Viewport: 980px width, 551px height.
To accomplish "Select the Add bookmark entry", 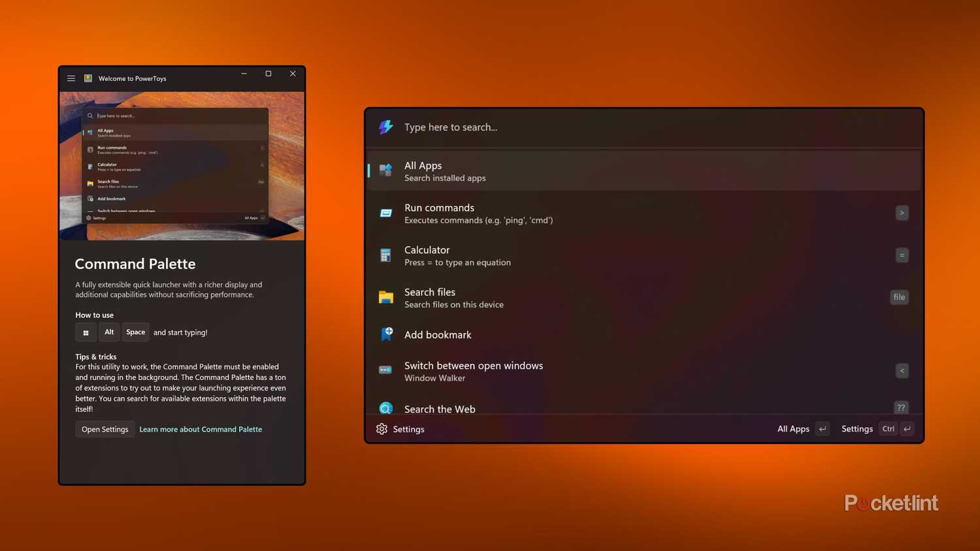I will point(644,334).
